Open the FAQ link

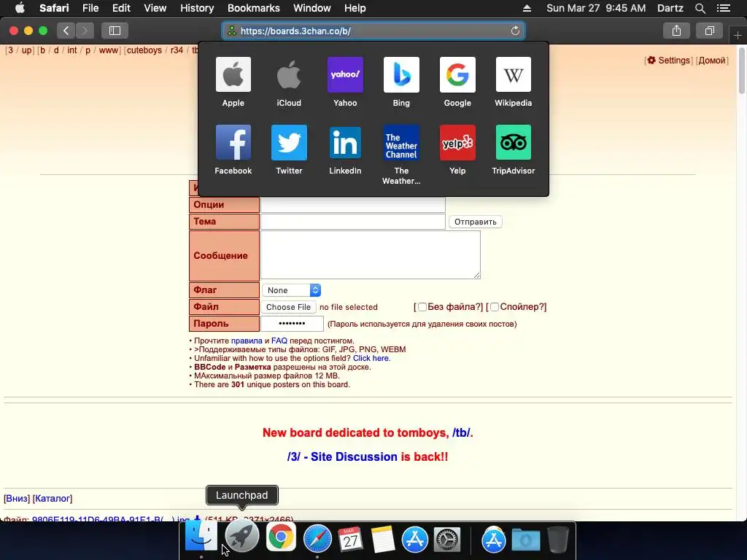coord(279,341)
